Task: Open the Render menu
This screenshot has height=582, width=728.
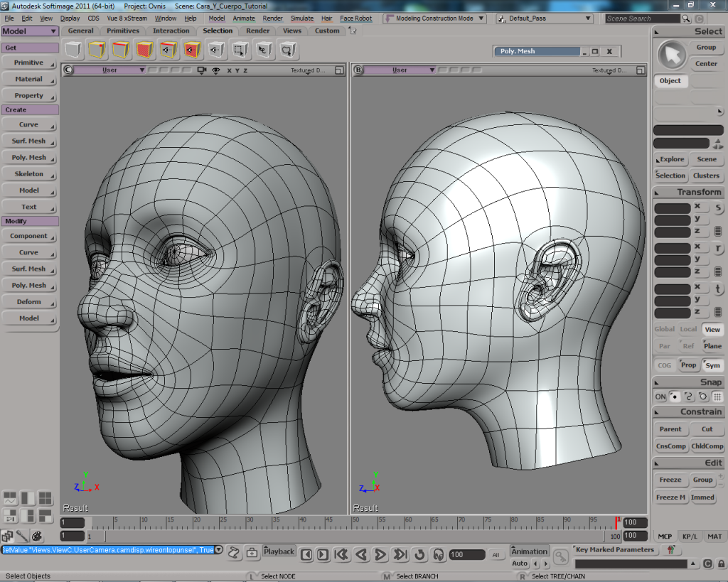Action: [x=272, y=18]
